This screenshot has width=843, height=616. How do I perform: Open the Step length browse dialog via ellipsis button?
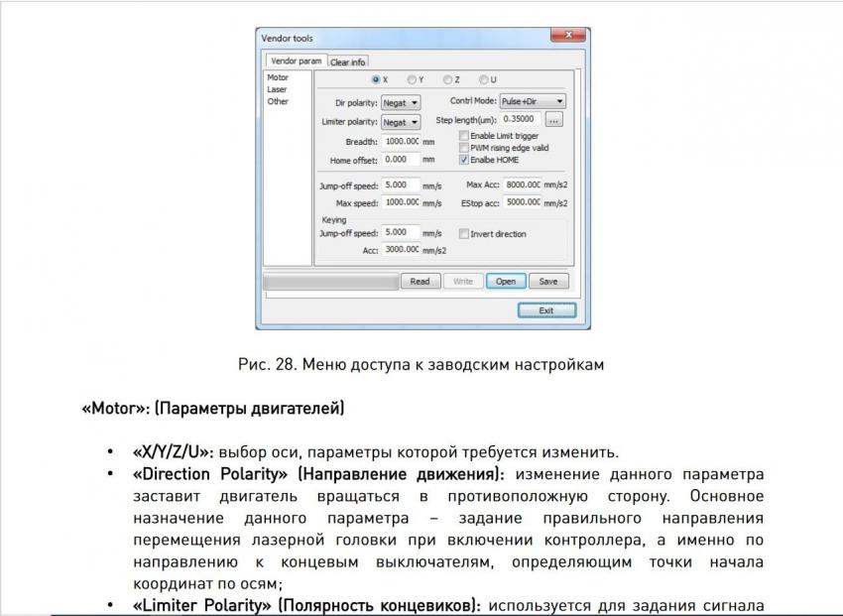[x=553, y=120]
